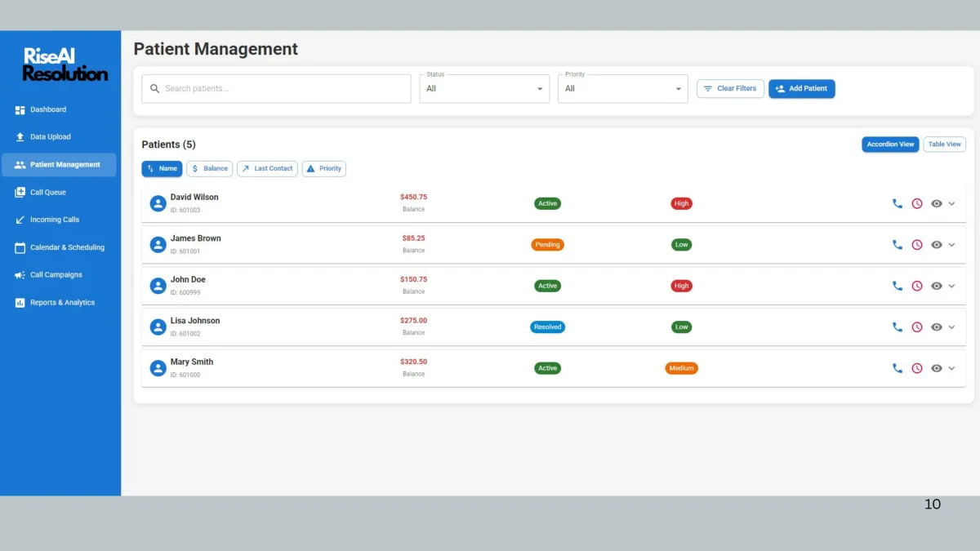Click the Patients (5) heading
The width and height of the screenshot is (980, 551).
coord(169,144)
